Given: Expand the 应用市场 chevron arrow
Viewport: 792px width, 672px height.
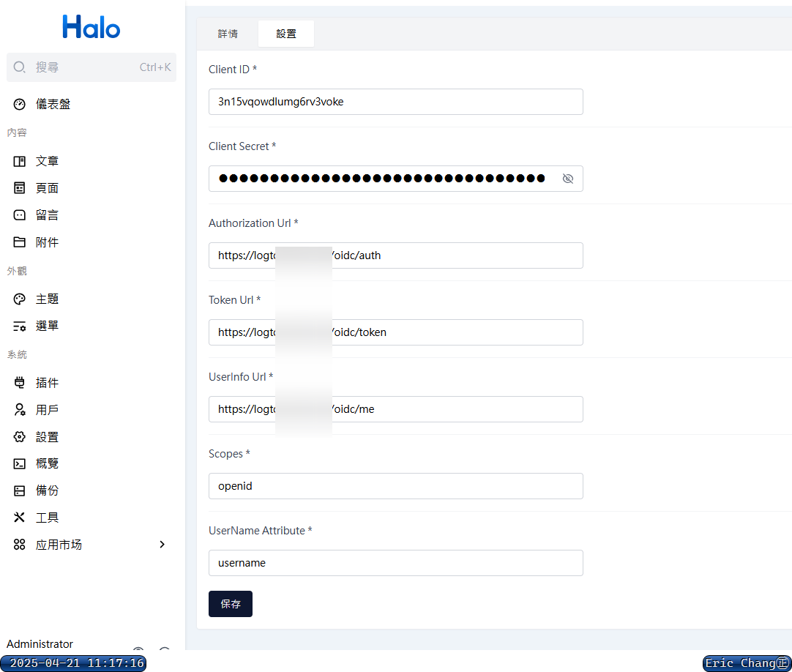Looking at the screenshot, I should click(162, 545).
